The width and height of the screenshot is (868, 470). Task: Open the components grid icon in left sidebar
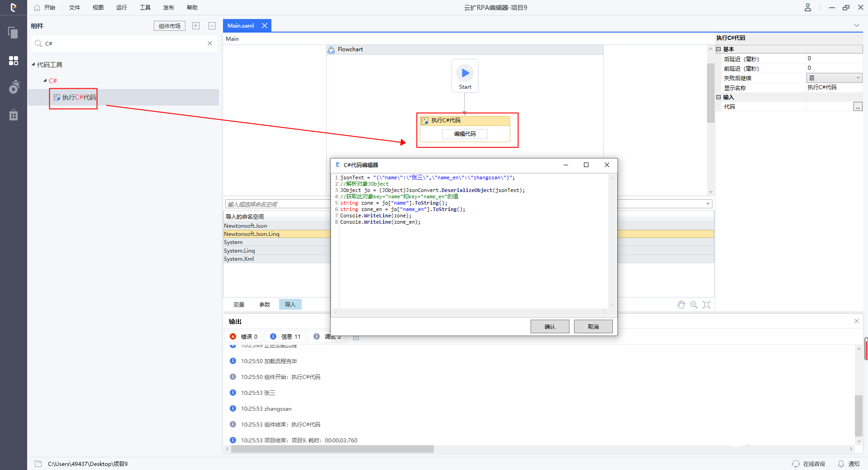13,61
